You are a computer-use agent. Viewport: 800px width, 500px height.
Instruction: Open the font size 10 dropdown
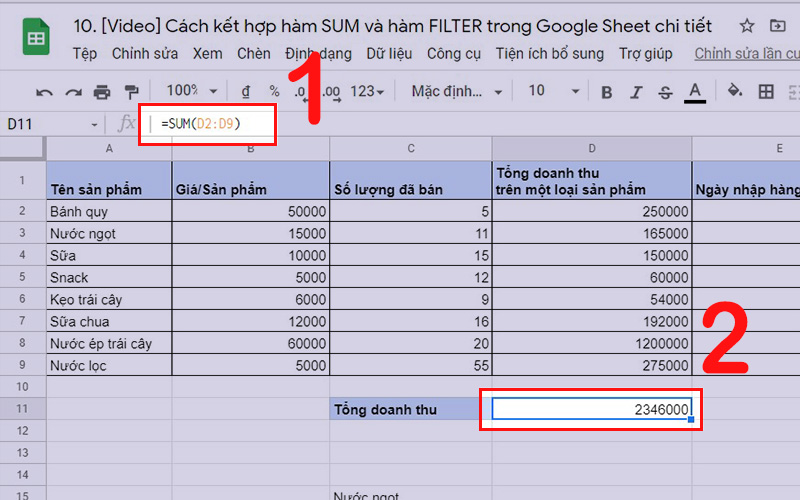coord(547,91)
